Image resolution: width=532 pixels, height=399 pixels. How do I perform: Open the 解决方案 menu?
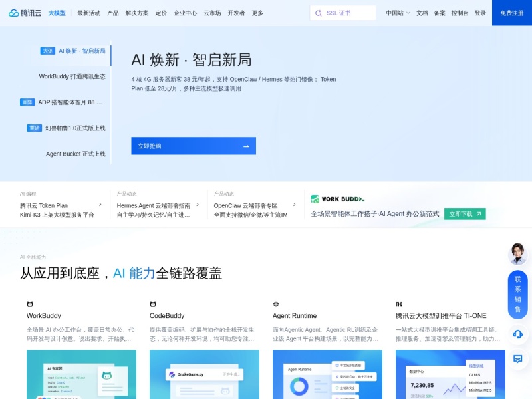137,13
